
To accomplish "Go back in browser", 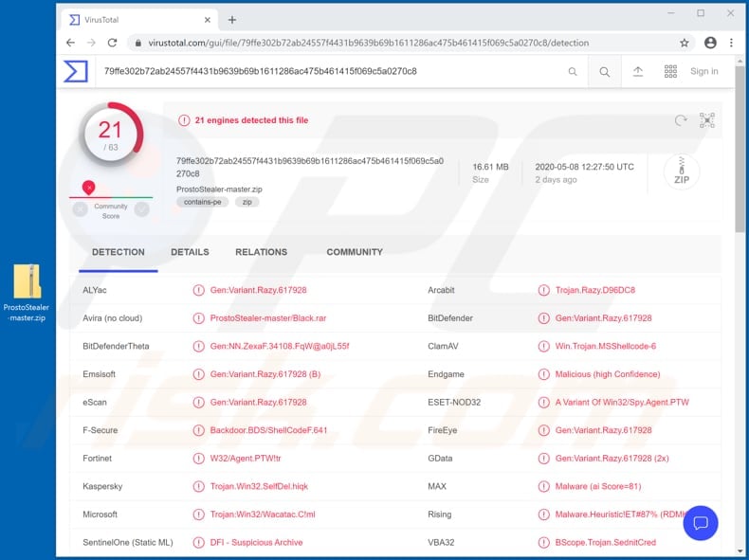I will [71, 43].
